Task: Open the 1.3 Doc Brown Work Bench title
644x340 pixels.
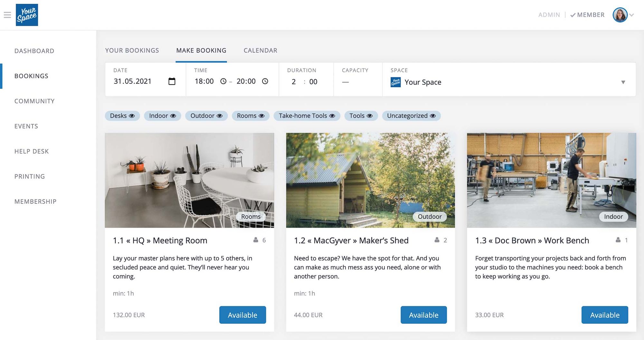Action: pos(532,240)
